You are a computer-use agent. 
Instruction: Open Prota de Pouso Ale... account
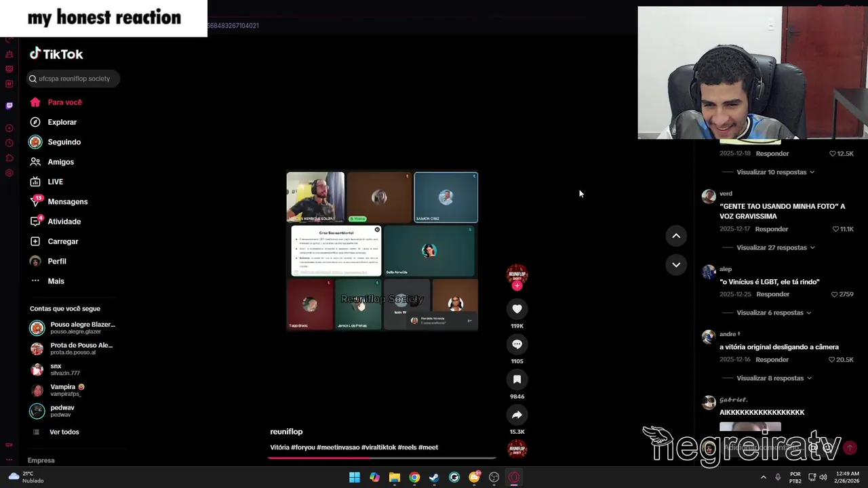72,348
